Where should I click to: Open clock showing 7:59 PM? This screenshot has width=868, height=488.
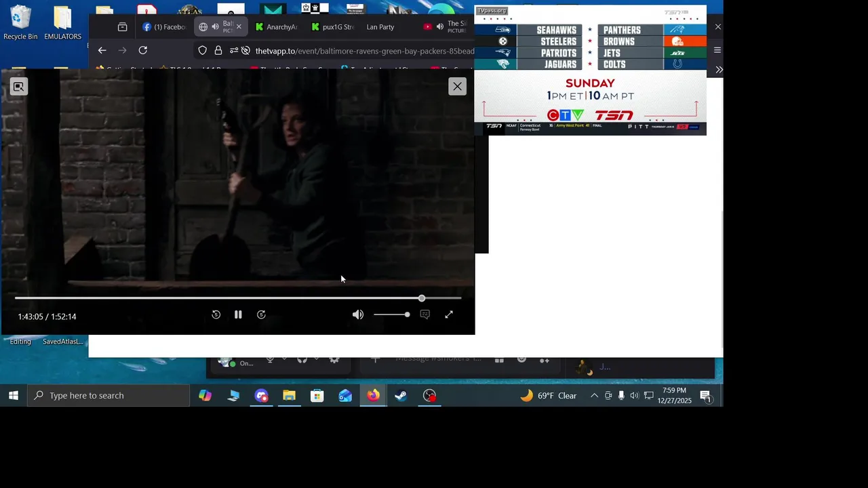[x=674, y=396]
